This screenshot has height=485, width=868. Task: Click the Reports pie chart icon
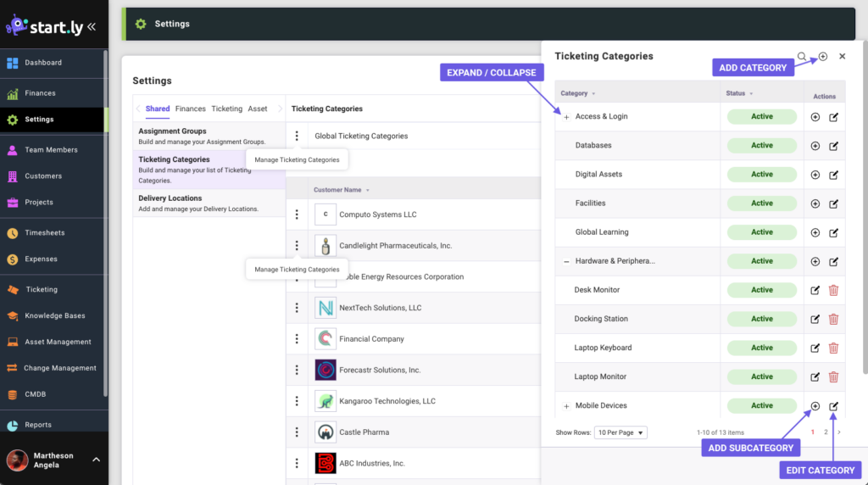coord(12,425)
